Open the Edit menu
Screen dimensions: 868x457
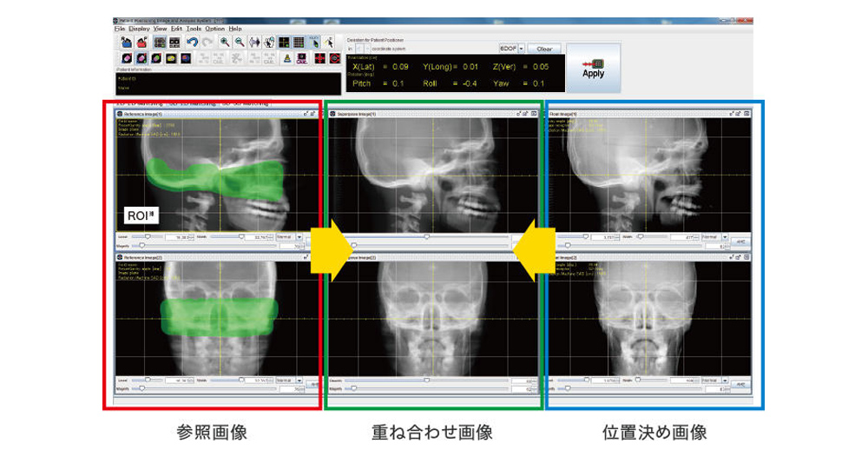point(176,29)
